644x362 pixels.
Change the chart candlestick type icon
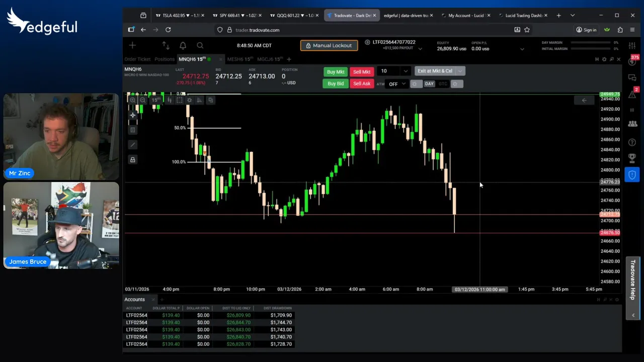coord(170,100)
